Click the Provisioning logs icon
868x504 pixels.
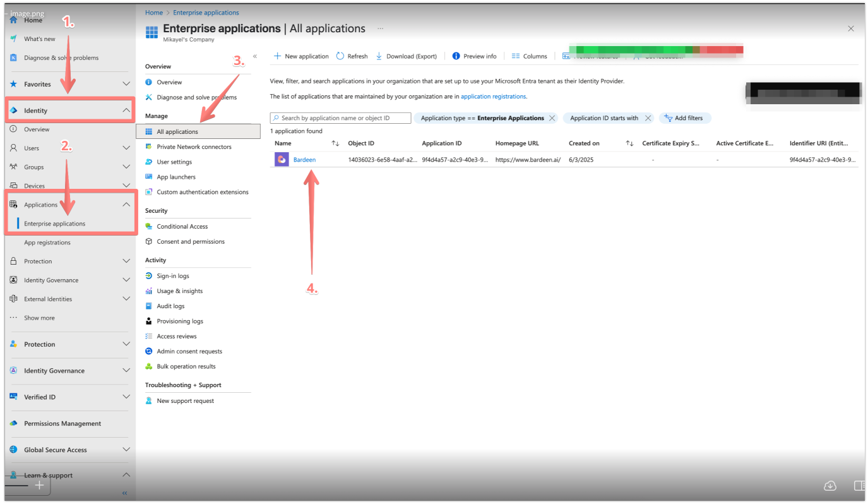coord(149,321)
